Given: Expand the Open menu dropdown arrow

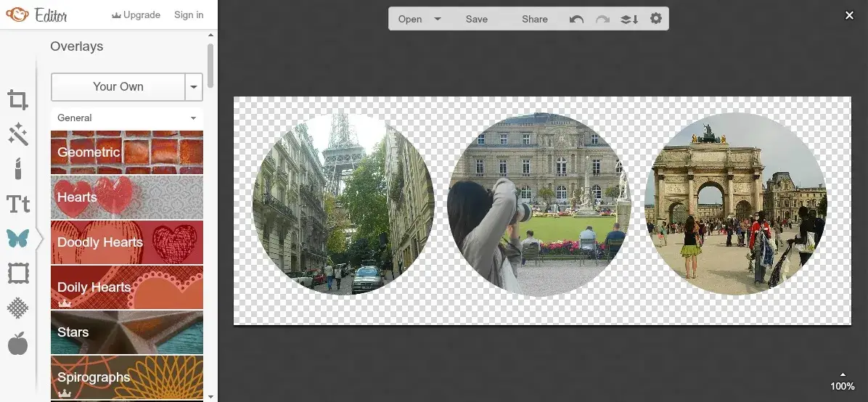Looking at the screenshot, I should 438,19.
